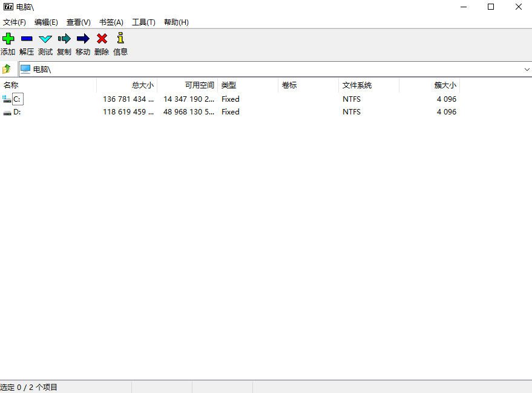The image size is (532, 393).
Task: Click the C: drive icon
Action: [7, 99]
